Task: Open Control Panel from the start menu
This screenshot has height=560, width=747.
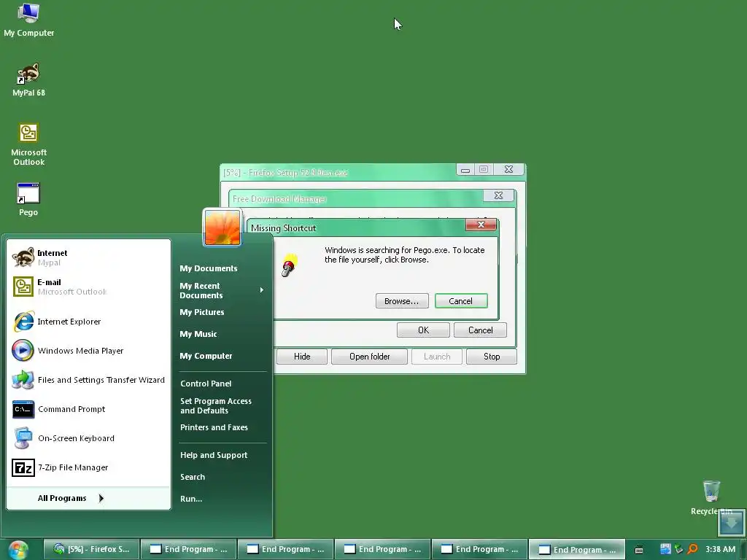Action: tap(206, 384)
